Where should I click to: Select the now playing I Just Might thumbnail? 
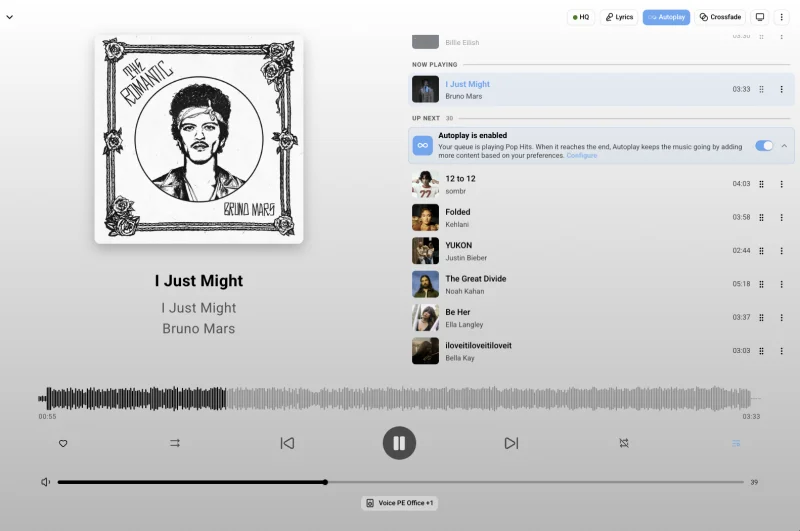click(x=425, y=89)
